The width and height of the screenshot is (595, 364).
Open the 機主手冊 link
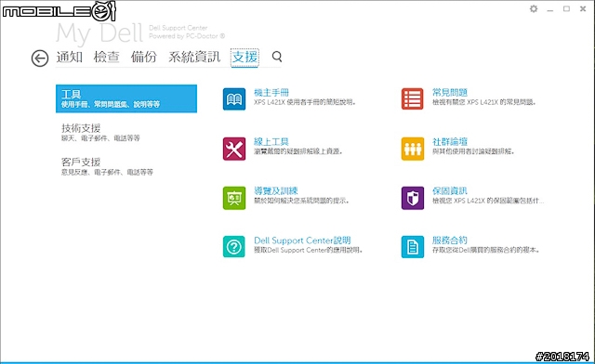click(x=271, y=92)
